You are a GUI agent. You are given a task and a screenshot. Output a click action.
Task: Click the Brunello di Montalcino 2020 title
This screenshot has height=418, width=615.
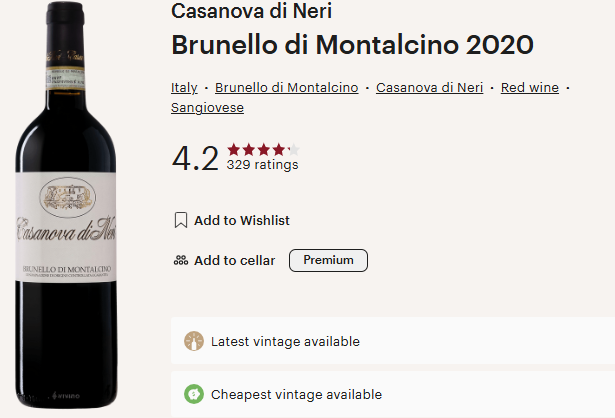[352, 46]
